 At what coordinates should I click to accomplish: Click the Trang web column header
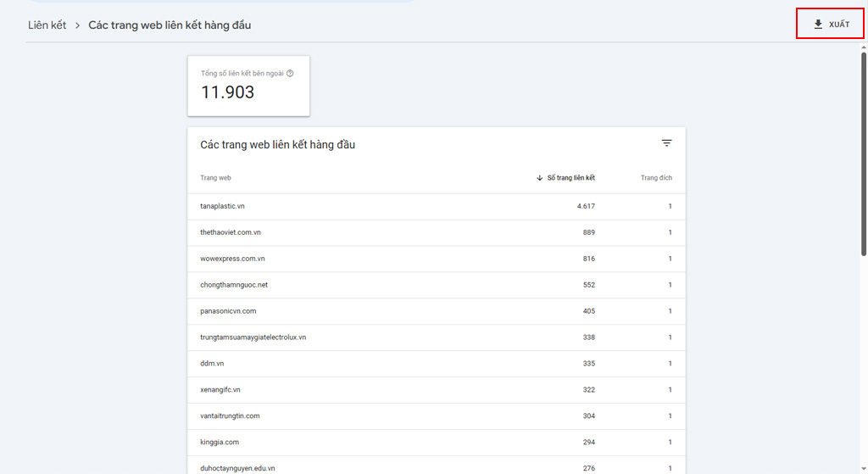click(215, 178)
